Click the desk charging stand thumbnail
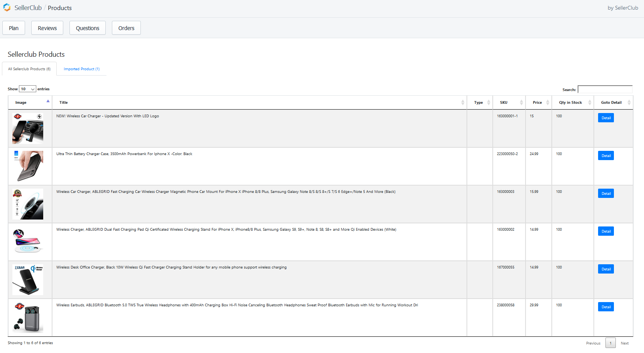Image resolution: width=644 pixels, height=353 pixels. [x=28, y=280]
